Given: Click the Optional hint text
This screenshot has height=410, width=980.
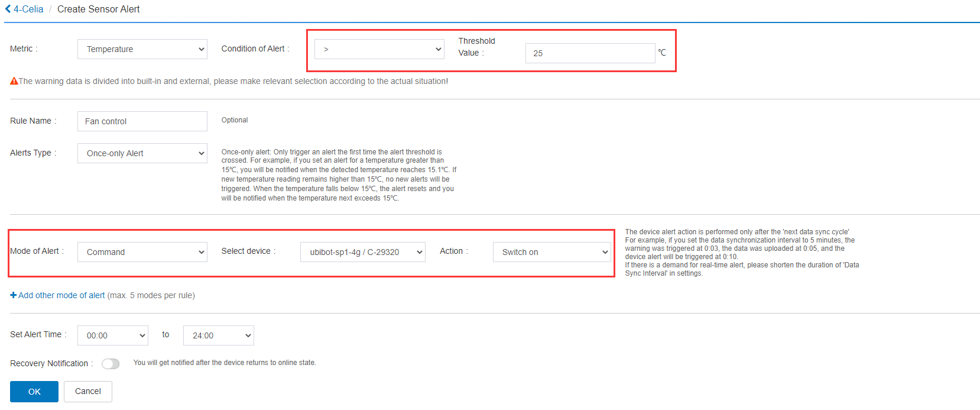Looking at the screenshot, I should point(235,120).
